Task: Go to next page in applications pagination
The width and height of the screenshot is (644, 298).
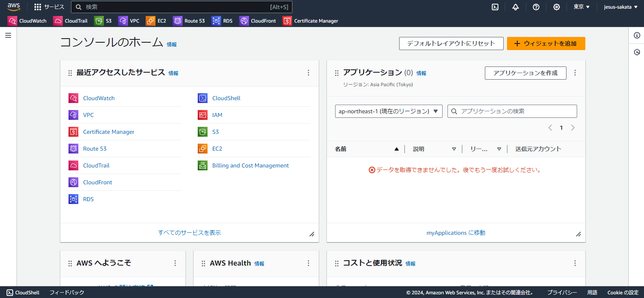Action: click(x=573, y=128)
